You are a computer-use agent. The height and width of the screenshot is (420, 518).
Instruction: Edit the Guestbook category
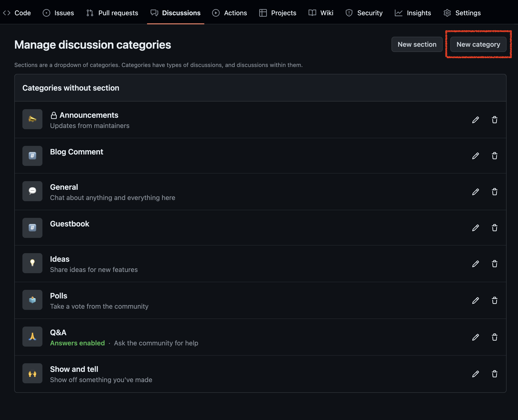[475, 228]
